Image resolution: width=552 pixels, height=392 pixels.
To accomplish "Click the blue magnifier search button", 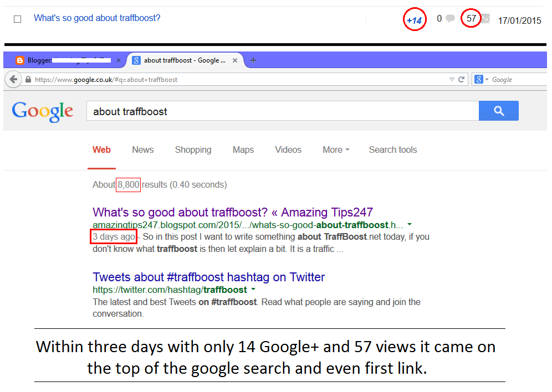I will pos(498,111).
